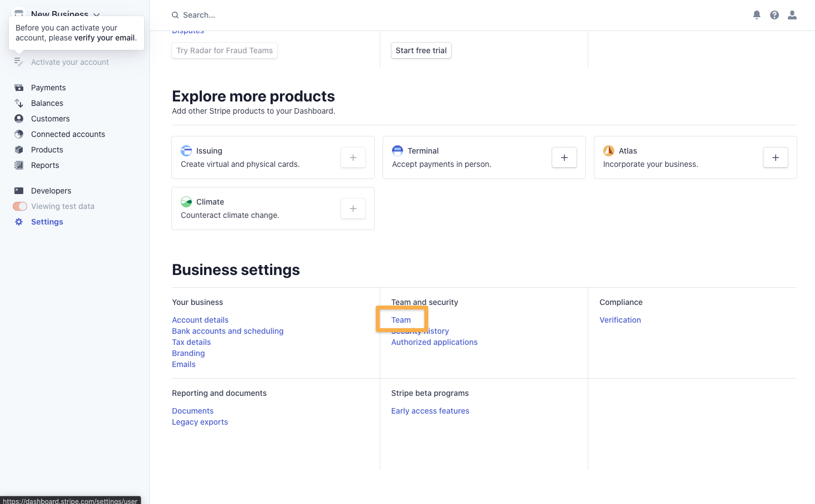Click the Reports chart icon
The width and height of the screenshot is (815, 504).
click(x=19, y=165)
